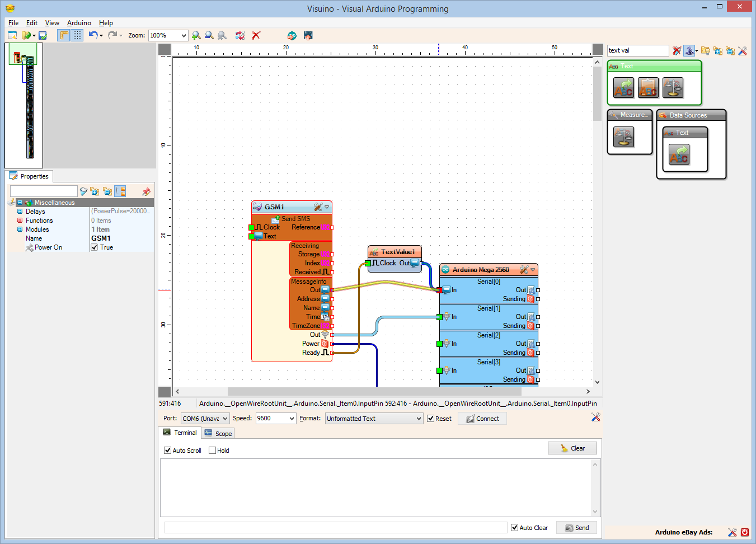Click the gray zoom-fit magnifier icon
The height and width of the screenshot is (544, 756).
click(222, 35)
